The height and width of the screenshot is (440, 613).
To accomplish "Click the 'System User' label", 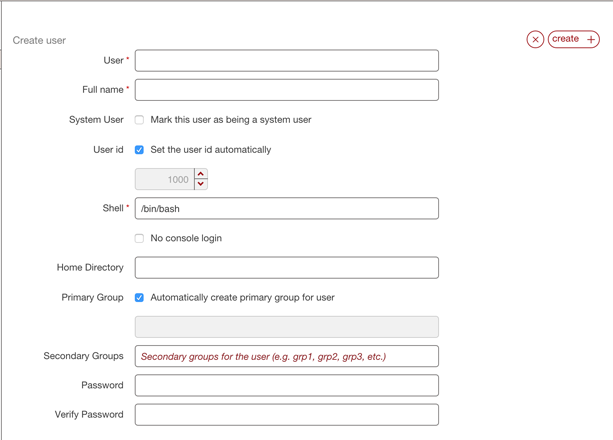I will coord(96,120).
